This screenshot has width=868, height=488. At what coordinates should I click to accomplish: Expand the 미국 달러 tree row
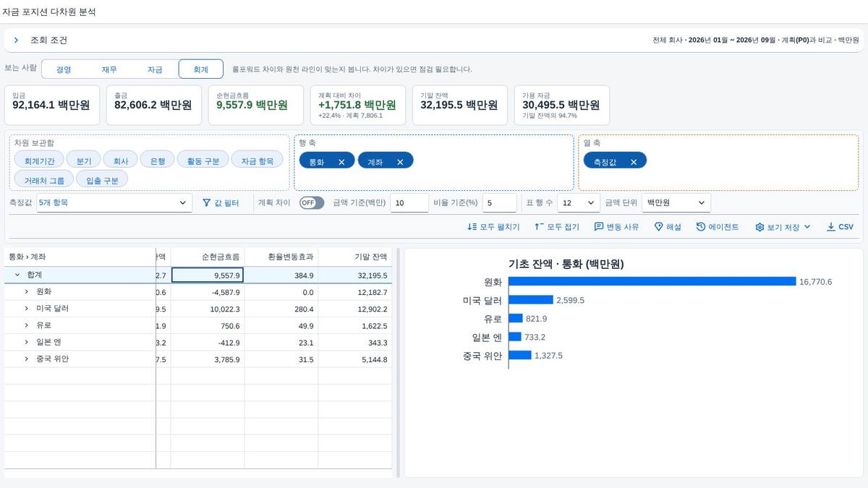pyautogui.click(x=27, y=309)
